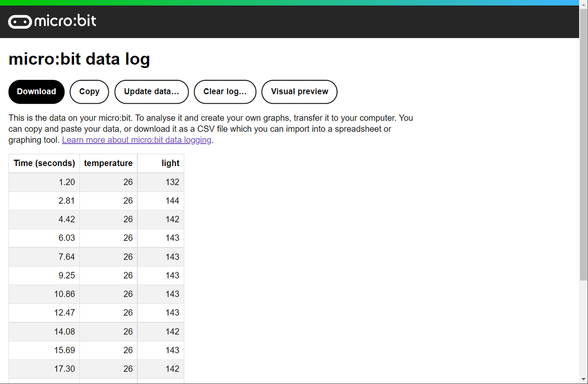Click the page title micro:bit data log
The width and height of the screenshot is (588, 384).
point(79,59)
